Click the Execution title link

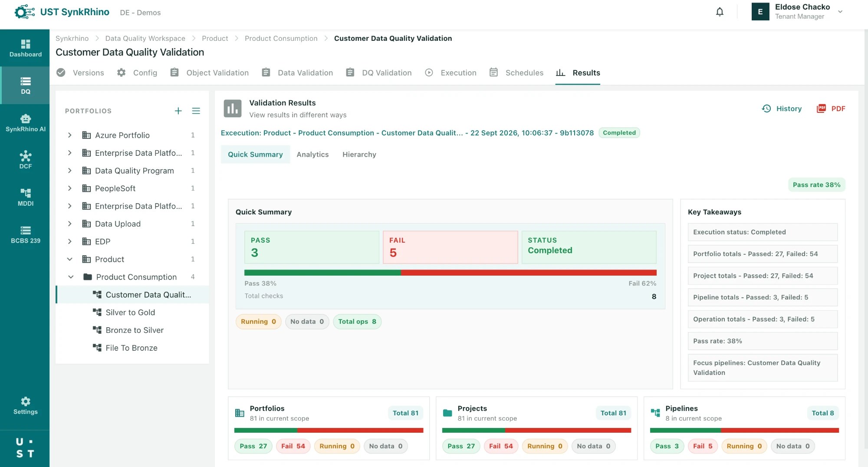coord(407,133)
